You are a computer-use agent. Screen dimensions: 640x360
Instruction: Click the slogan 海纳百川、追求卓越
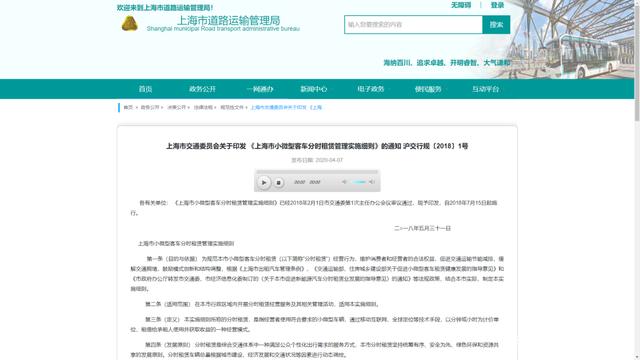click(447, 63)
